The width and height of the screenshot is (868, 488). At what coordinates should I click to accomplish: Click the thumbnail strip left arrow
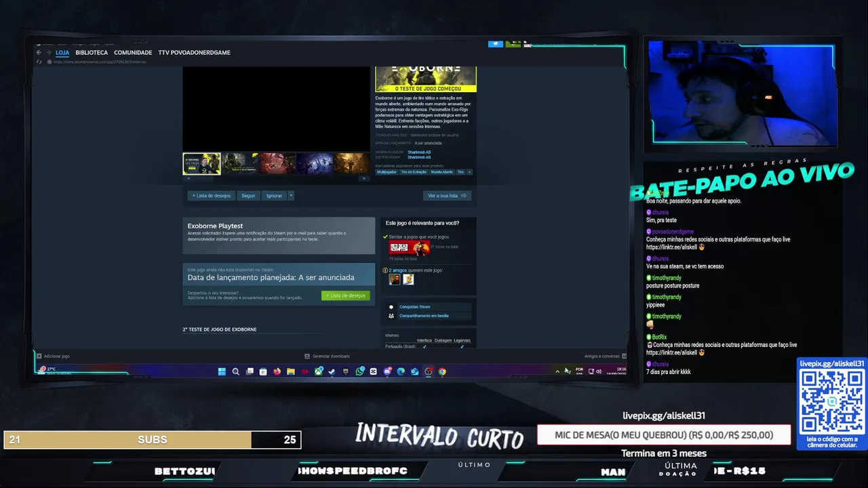(x=188, y=178)
